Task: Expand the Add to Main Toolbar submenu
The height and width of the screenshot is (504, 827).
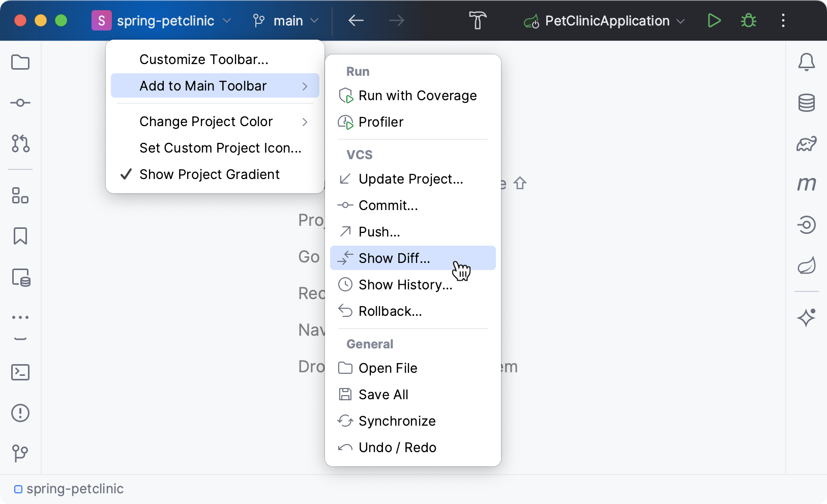Action: [x=215, y=86]
